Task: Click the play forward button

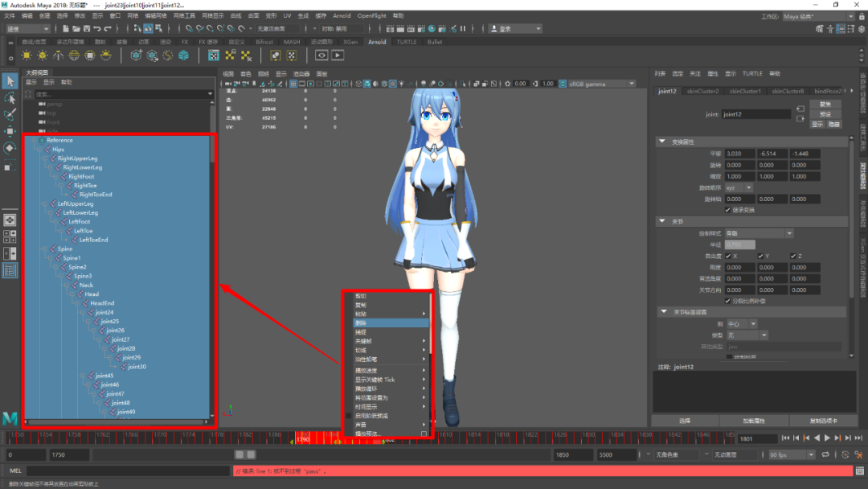Action: pos(827,438)
